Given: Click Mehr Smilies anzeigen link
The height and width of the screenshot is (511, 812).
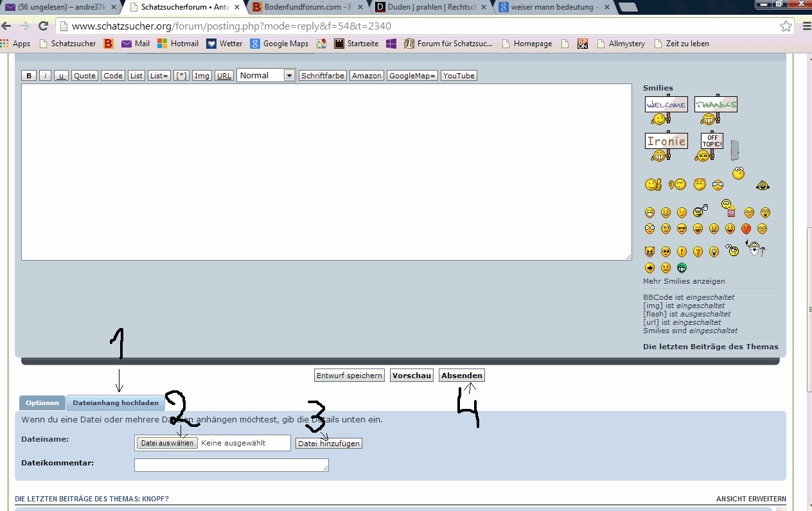Looking at the screenshot, I should [x=684, y=281].
